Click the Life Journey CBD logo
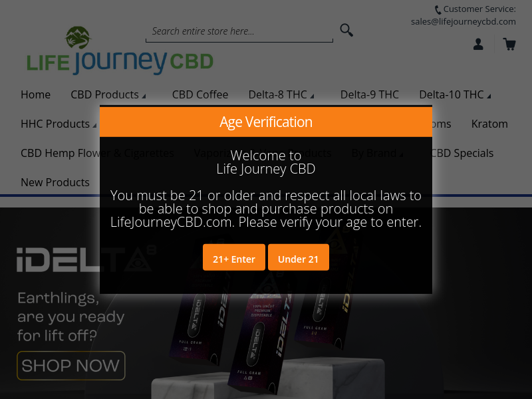This screenshot has height=399, width=532. 120,51
